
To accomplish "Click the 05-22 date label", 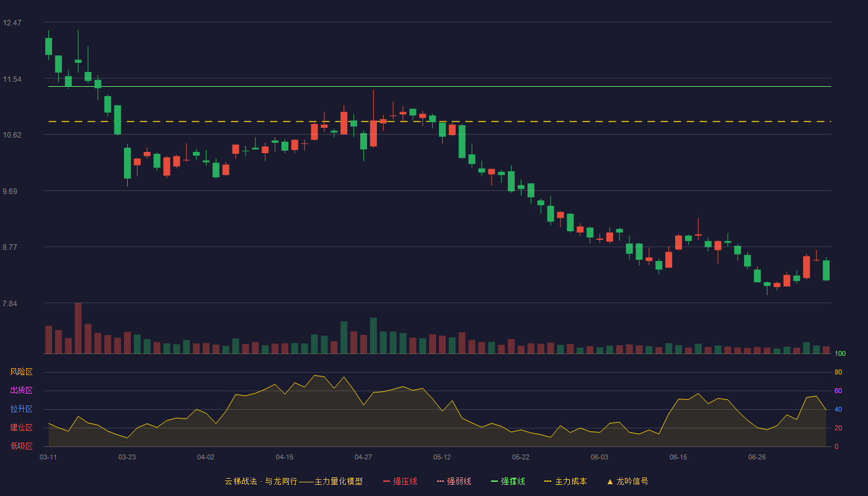I will [521, 457].
